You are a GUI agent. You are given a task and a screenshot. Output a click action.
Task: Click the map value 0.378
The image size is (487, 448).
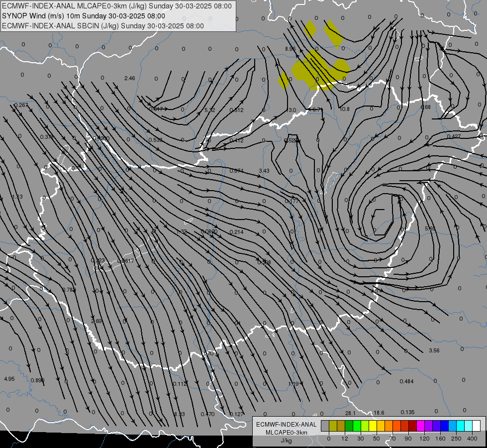pos(47,137)
